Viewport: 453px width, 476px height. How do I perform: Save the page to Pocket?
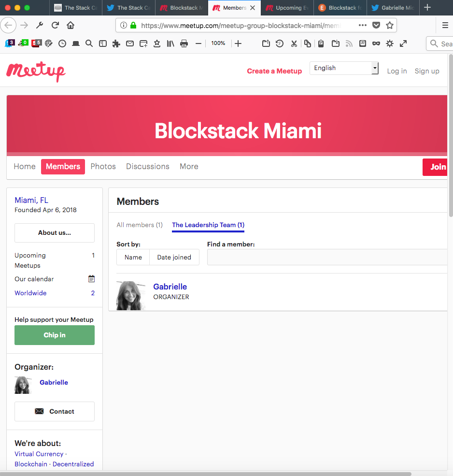(376, 25)
